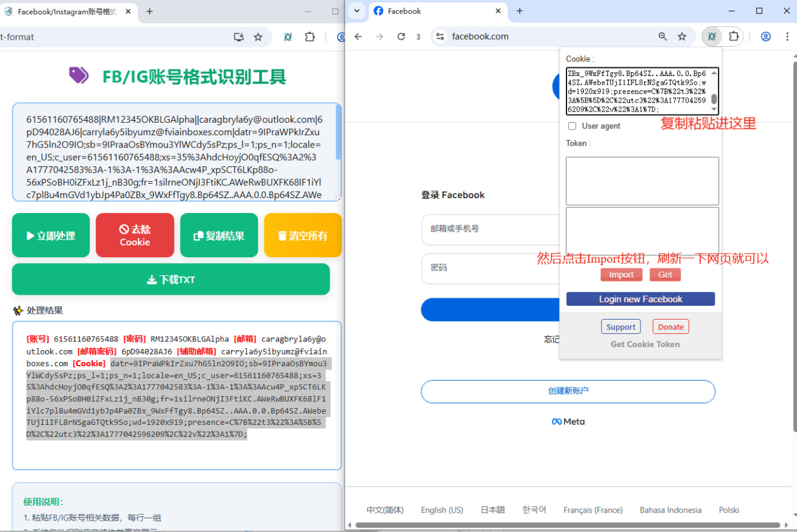
Task: Click the tag logo beside FB/IG tool title
Action: pos(79,75)
